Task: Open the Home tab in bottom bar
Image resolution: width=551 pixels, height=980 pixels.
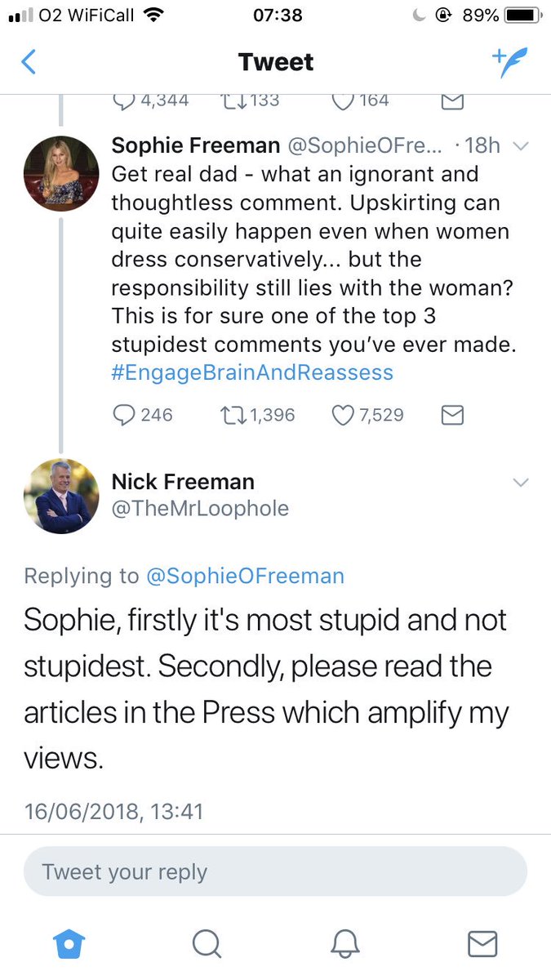Action: pyautogui.click(x=69, y=944)
